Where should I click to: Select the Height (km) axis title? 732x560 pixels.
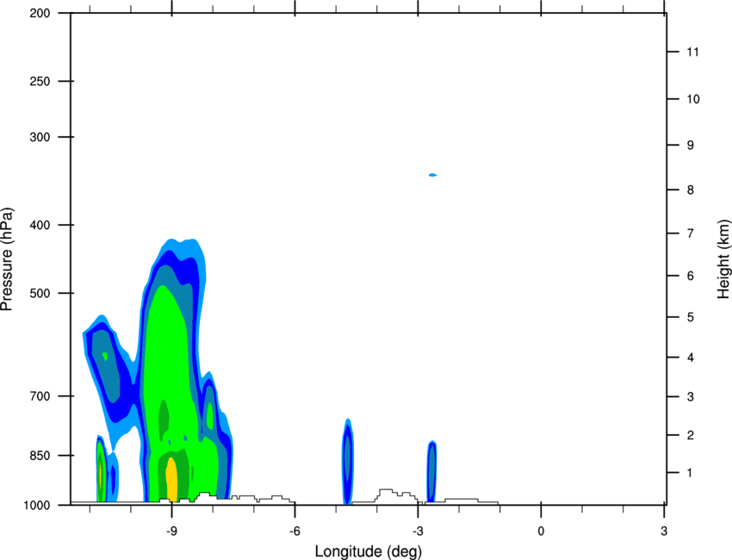click(x=723, y=259)
